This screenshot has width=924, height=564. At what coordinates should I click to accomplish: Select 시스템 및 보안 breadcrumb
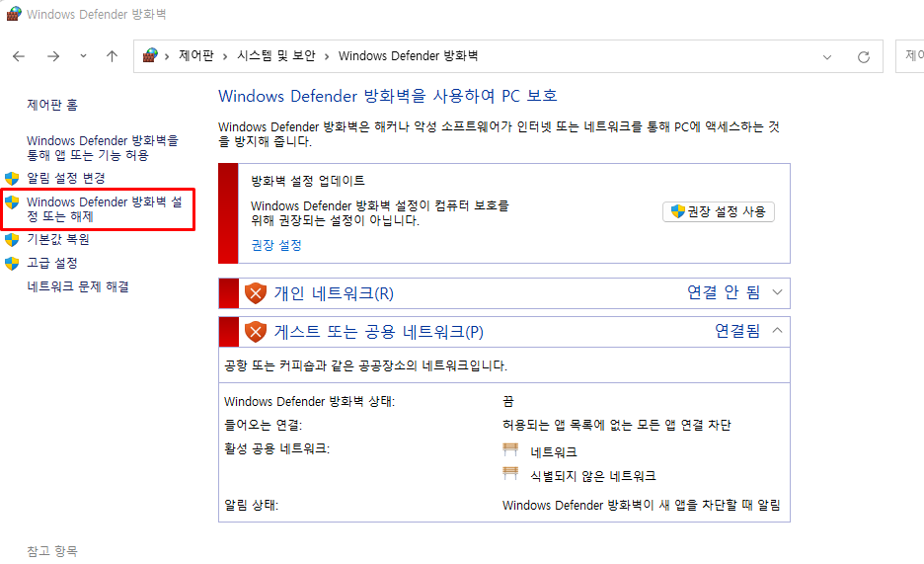coord(275,55)
